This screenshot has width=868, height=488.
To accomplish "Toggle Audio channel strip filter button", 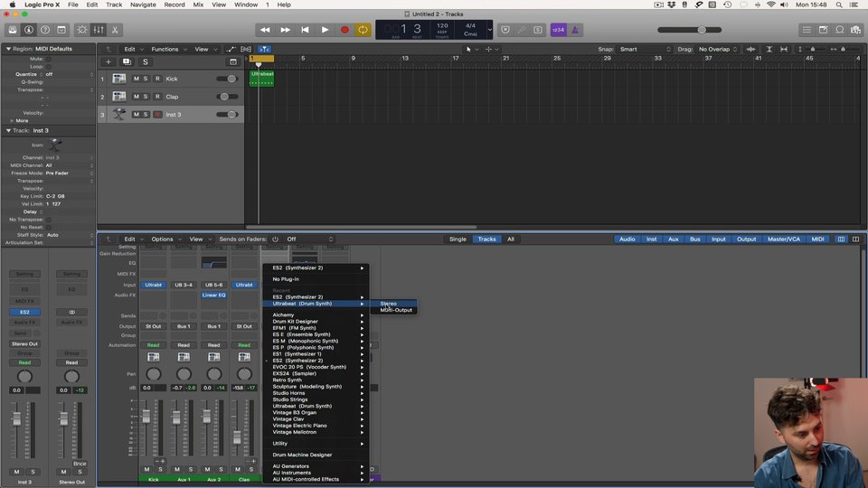I will coord(627,239).
